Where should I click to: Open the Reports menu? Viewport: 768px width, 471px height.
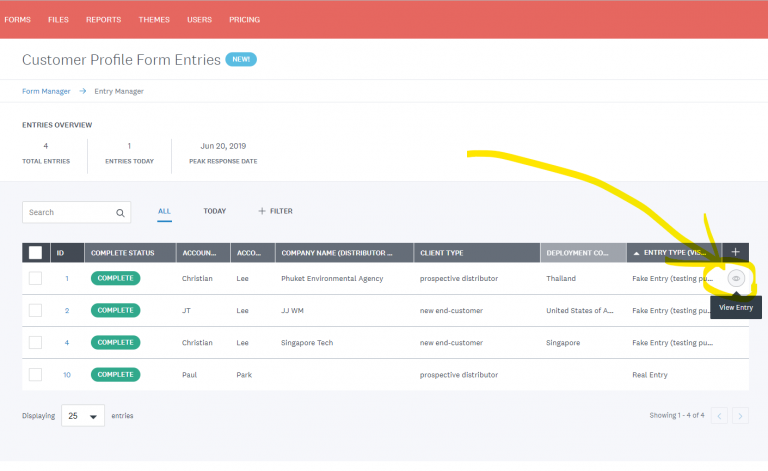103,19
